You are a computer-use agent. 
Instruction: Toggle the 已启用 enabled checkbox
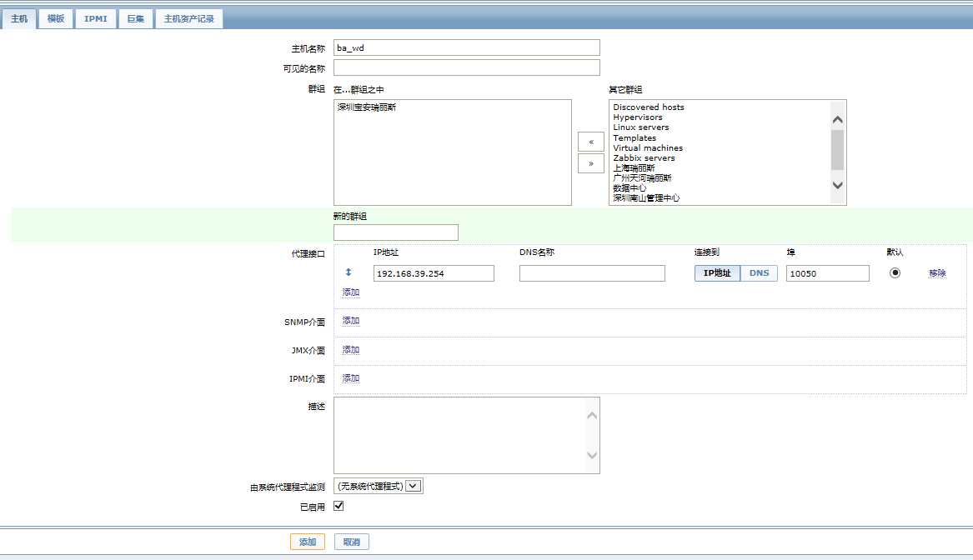(x=339, y=506)
